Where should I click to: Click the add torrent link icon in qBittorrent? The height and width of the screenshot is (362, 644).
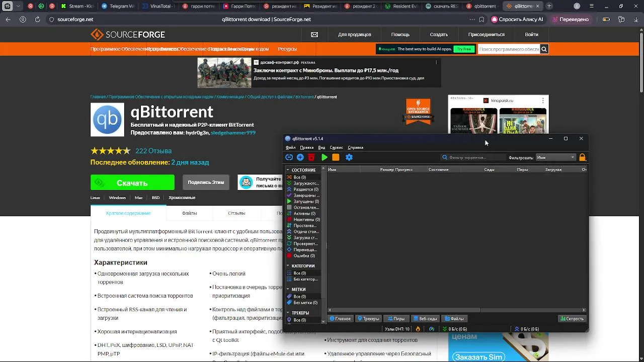[289, 157]
